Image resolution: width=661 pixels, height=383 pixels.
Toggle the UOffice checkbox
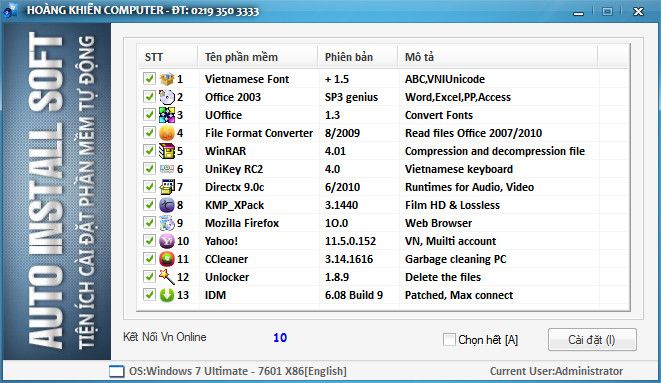click(149, 115)
